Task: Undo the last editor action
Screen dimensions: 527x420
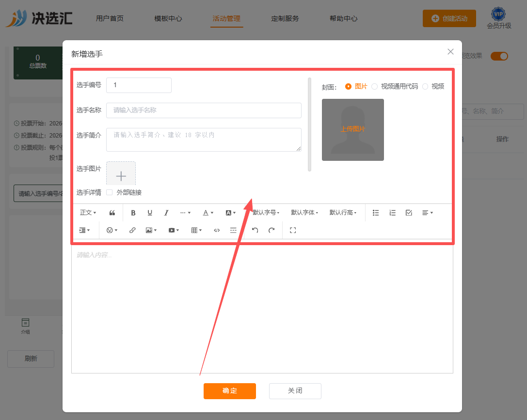Action: (x=255, y=230)
